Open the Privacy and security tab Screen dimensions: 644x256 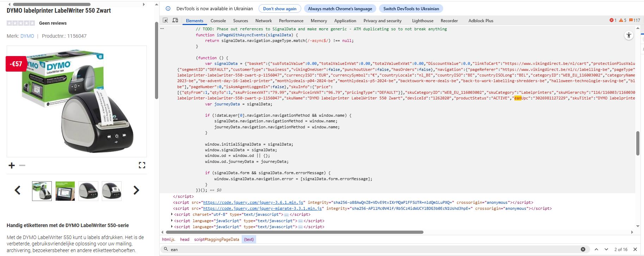pyautogui.click(x=383, y=21)
